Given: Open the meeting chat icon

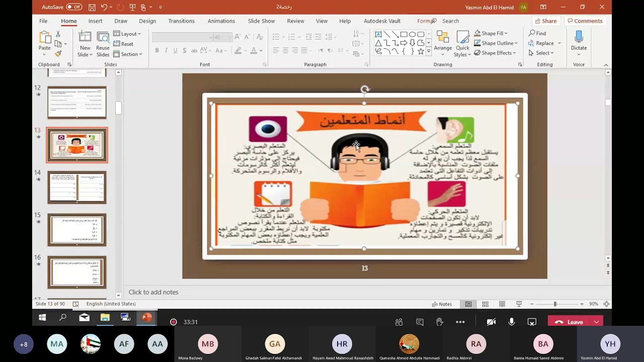Looking at the screenshot, I should coord(420,322).
